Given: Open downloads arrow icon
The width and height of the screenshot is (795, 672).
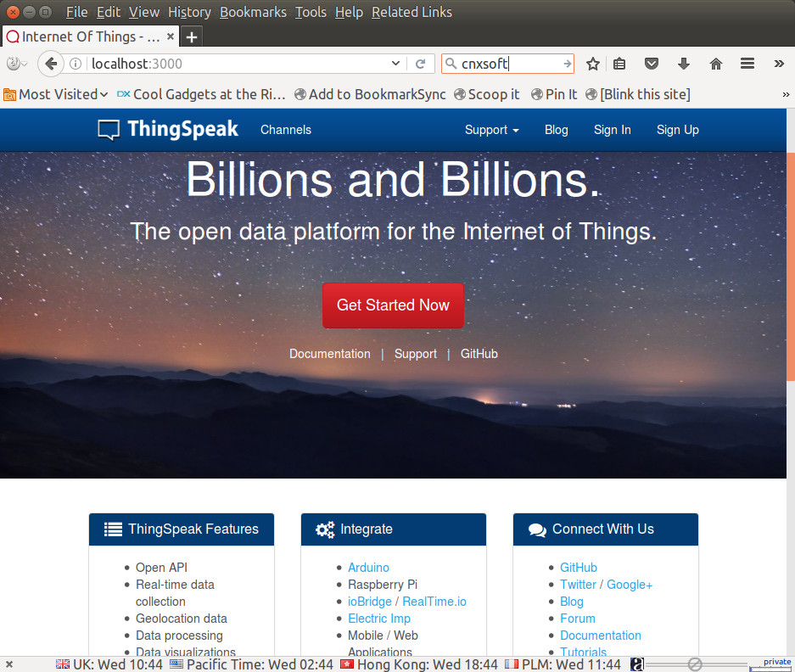Looking at the screenshot, I should point(684,64).
